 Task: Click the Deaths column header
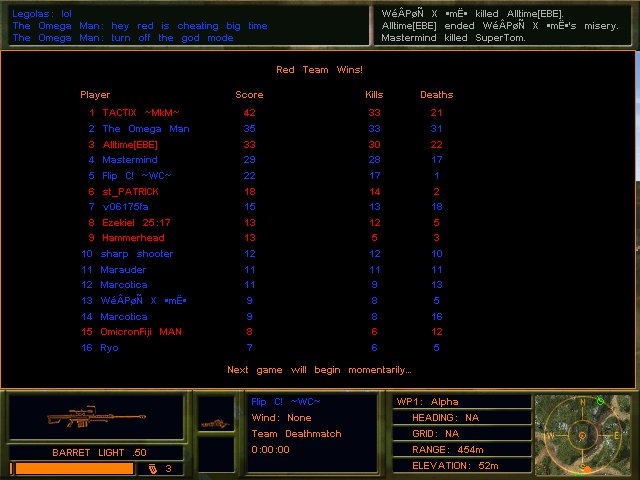[436, 95]
